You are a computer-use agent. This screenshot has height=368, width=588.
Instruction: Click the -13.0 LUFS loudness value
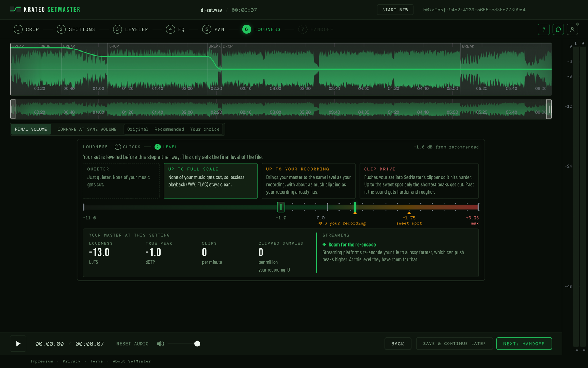(x=99, y=252)
